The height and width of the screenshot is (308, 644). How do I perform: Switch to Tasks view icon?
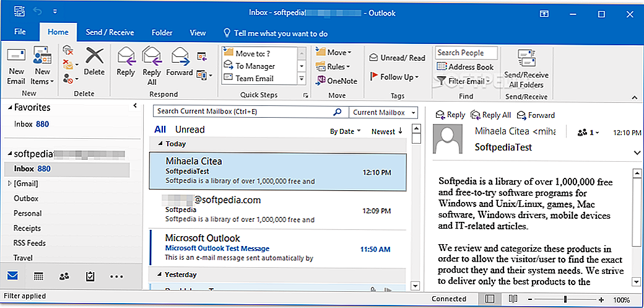point(90,276)
